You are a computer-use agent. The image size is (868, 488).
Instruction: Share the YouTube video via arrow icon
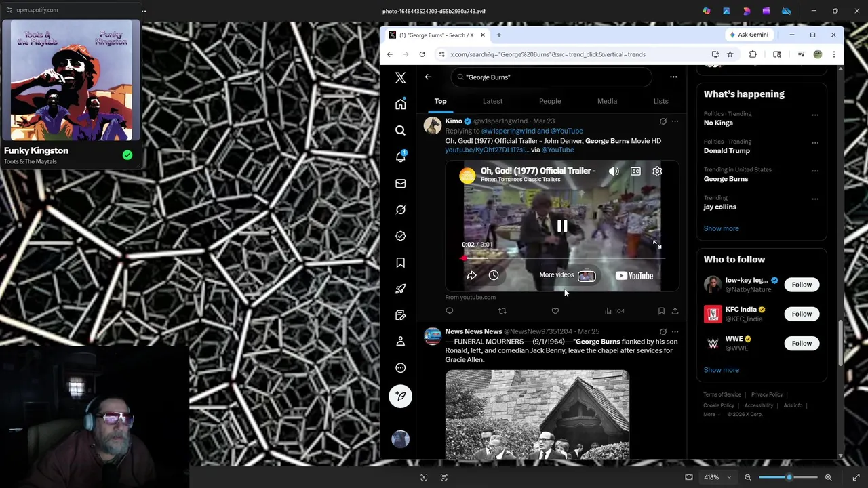click(471, 275)
